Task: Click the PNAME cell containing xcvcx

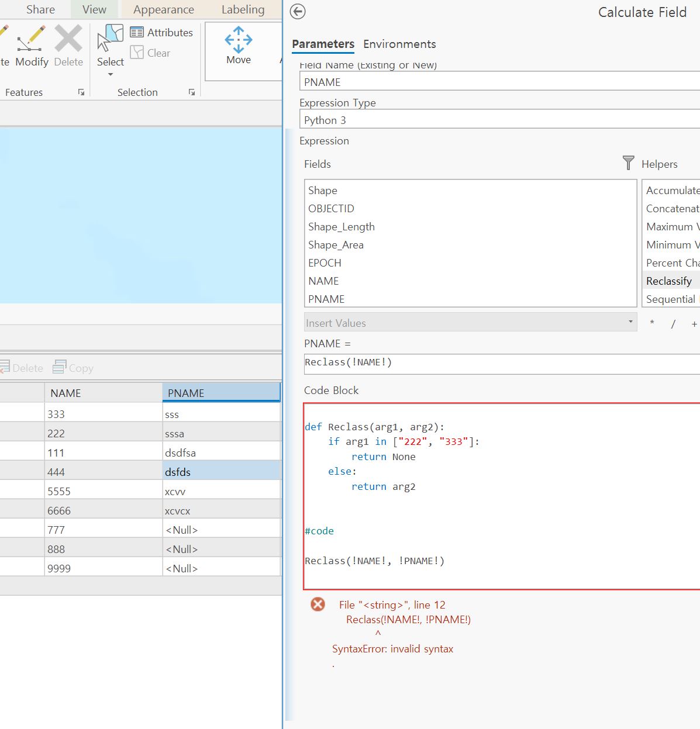Action: [222, 510]
